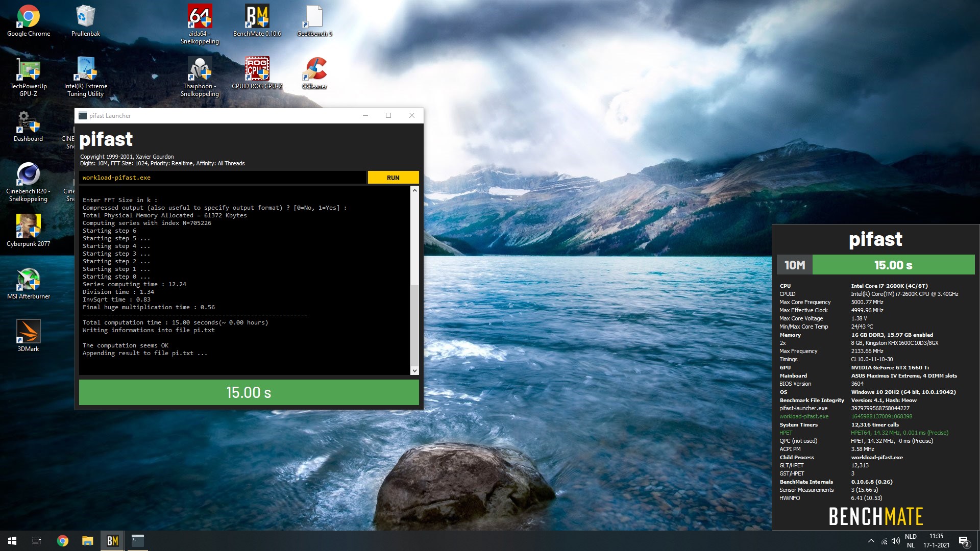
Task: Open the Windows Start menu
Action: coord(12,541)
